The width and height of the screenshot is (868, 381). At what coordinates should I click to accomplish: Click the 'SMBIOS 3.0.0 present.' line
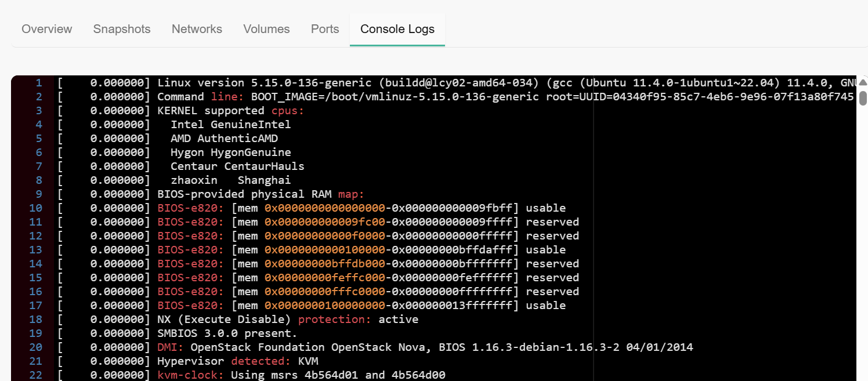click(227, 333)
